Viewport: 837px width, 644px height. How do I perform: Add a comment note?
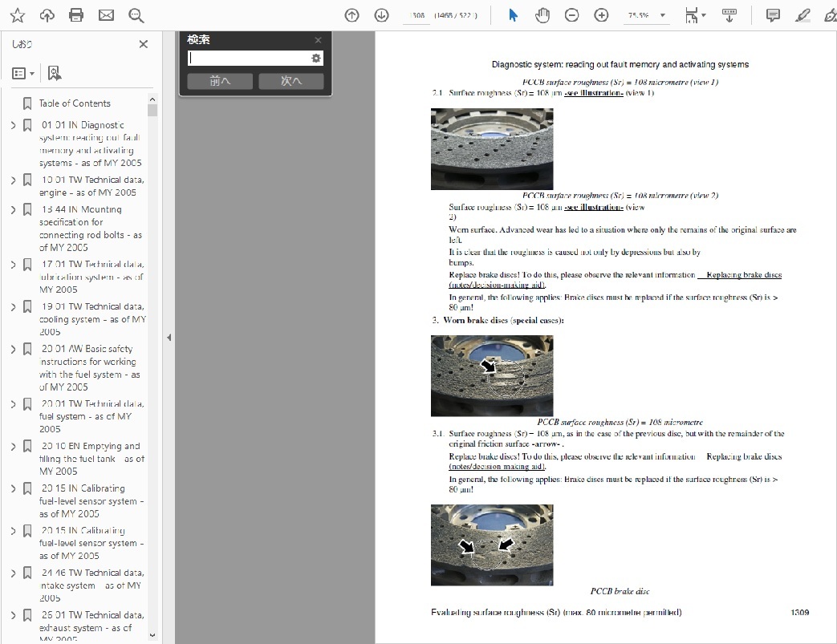(x=773, y=15)
